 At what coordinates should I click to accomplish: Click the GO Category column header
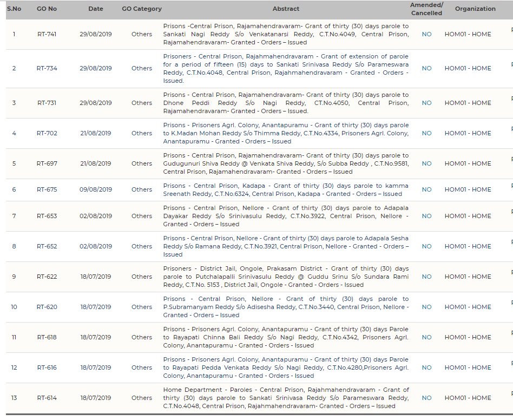coord(142,9)
